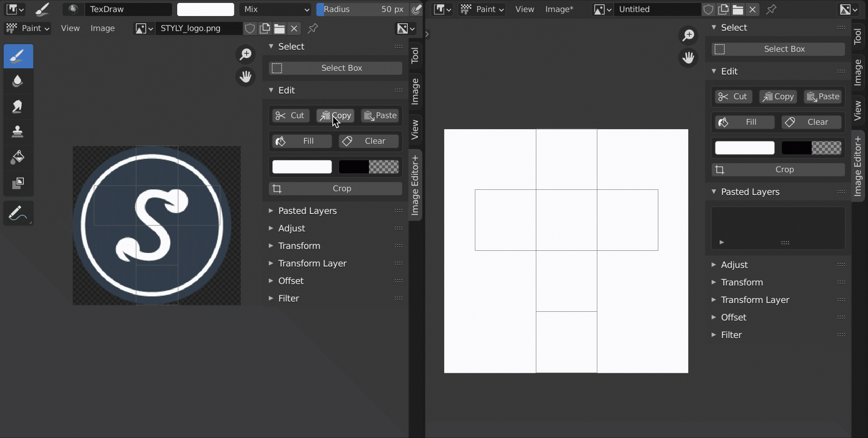Unlink STYLY_logo.png via the X icon
Viewport: 868px width, 438px height.
coord(294,28)
